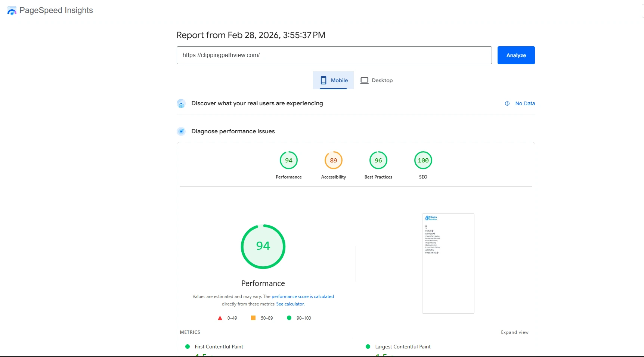Open the mobile page screenshot thumbnail
The width and height of the screenshot is (644, 357).
(448, 263)
